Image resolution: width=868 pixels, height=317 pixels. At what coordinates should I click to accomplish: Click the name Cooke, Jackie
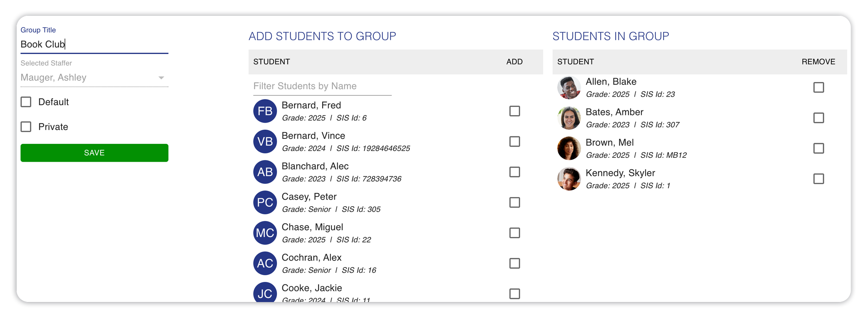(x=312, y=288)
